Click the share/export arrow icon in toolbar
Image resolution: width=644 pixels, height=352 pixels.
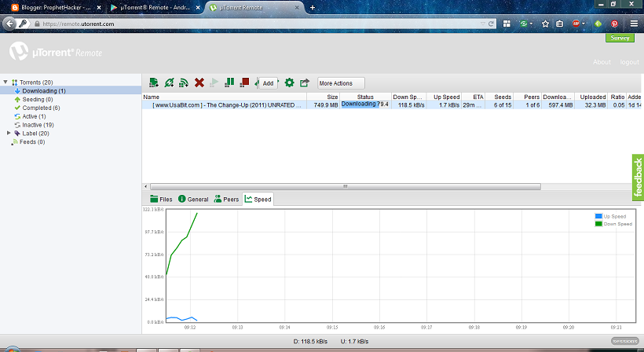pos(305,82)
